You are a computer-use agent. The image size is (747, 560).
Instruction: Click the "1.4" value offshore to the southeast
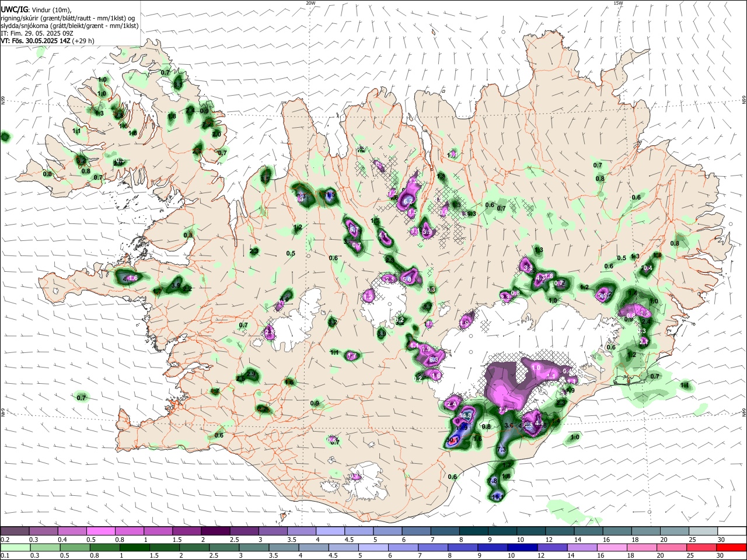pyautogui.click(x=685, y=385)
